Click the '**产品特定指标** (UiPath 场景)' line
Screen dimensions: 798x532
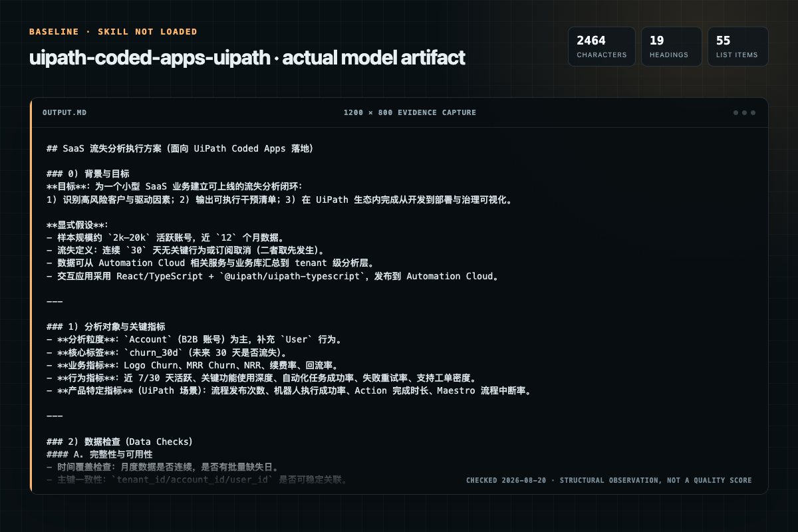290,390
